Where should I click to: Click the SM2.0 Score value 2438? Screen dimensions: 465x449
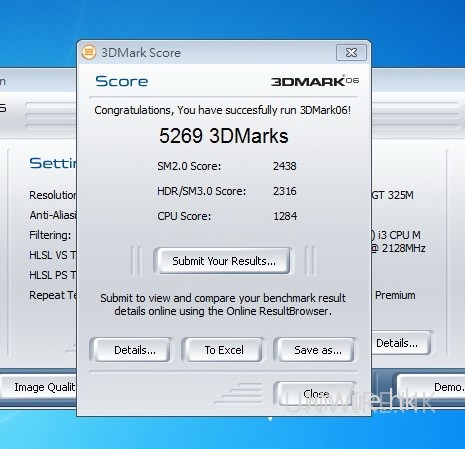pyautogui.click(x=285, y=166)
